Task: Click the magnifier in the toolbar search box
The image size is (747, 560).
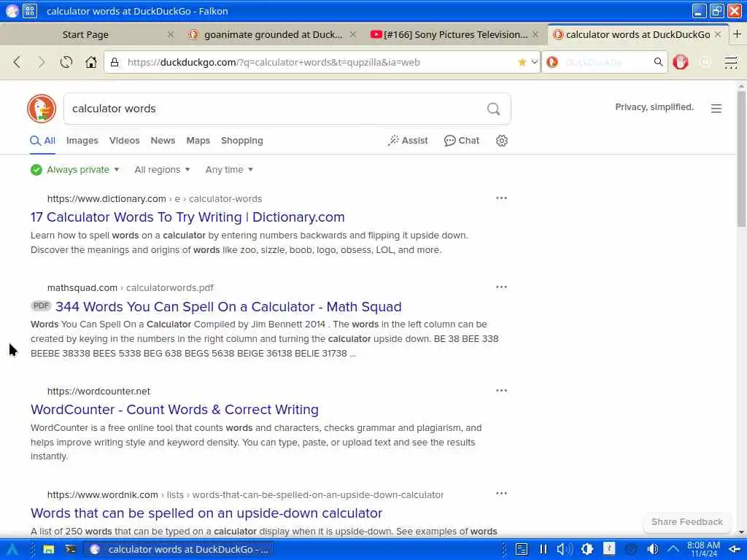Action: point(659,62)
